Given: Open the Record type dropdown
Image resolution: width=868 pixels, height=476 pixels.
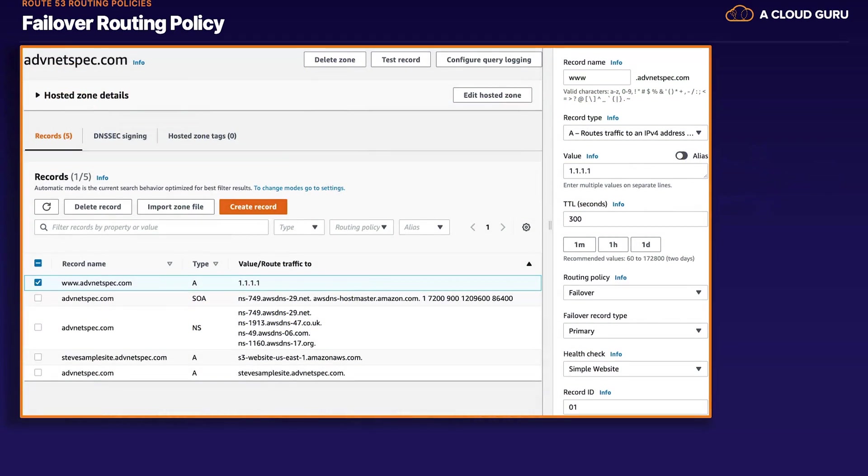Looking at the screenshot, I should (x=635, y=133).
